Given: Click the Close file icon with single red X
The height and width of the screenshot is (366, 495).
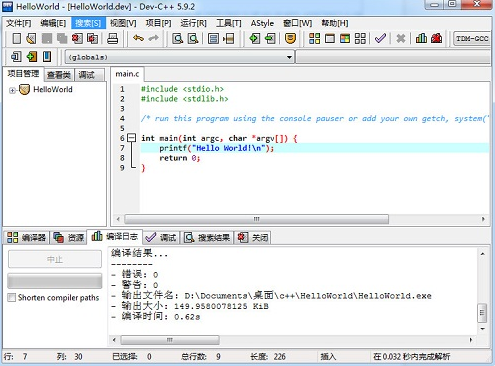Looking at the screenshot, I should coord(77,38).
